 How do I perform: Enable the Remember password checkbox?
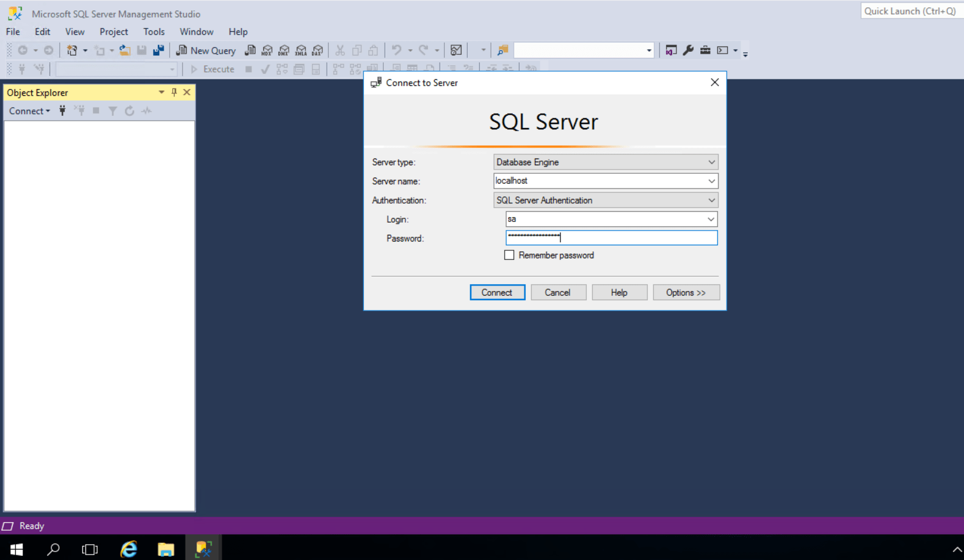509,255
